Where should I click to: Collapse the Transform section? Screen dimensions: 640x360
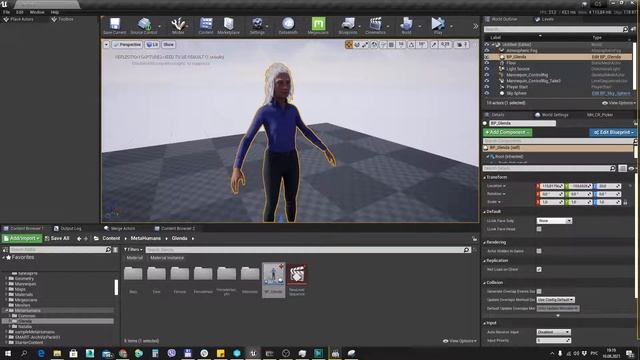point(485,178)
